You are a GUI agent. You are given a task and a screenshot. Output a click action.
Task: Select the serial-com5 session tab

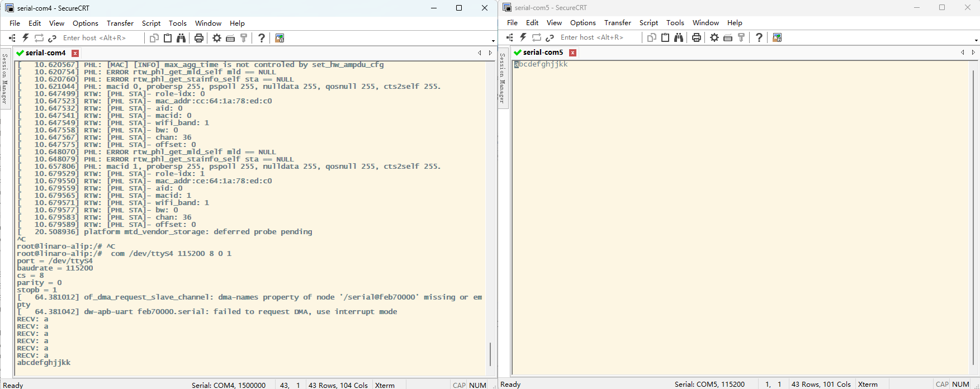coord(543,53)
